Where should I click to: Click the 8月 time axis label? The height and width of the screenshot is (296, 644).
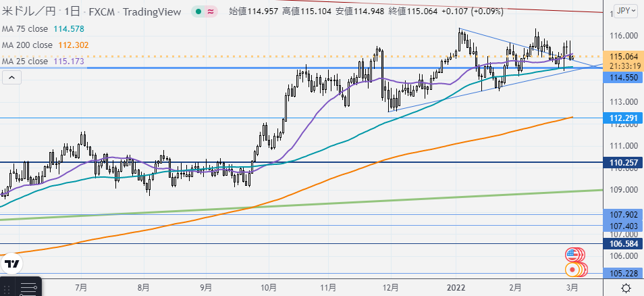pos(143,287)
